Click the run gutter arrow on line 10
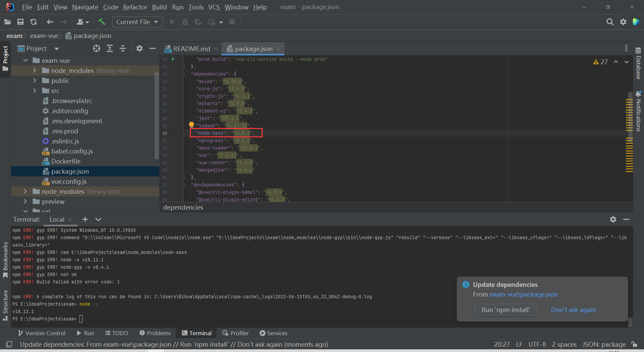The width and height of the screenshot is (644, 352). (x=173, y=59)
